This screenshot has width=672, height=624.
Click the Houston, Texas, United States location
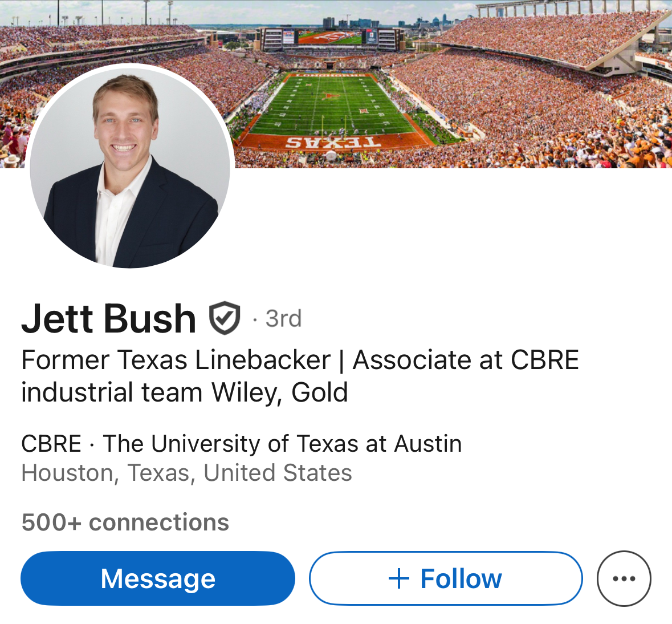pyautogui.click(x=186, y=473)
